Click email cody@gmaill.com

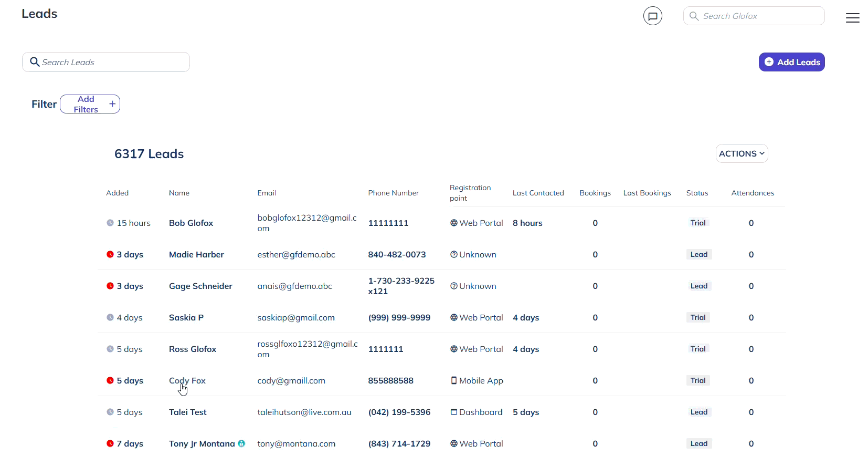[291, 380]
